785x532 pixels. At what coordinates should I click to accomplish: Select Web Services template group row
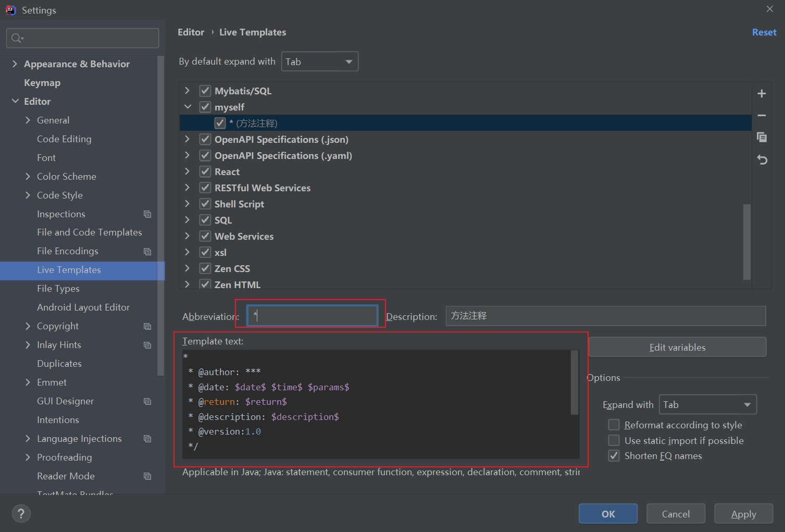(x=466, y=236)
